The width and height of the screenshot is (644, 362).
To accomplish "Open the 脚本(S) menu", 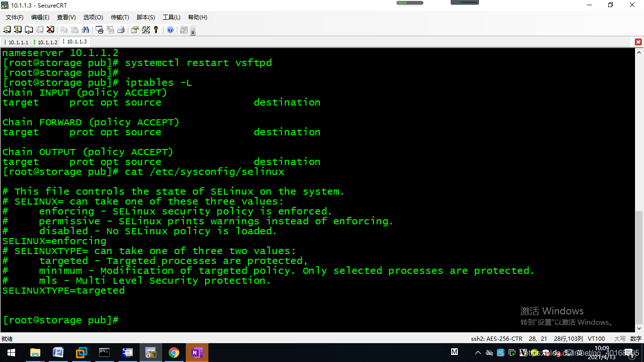I will 146,17.
